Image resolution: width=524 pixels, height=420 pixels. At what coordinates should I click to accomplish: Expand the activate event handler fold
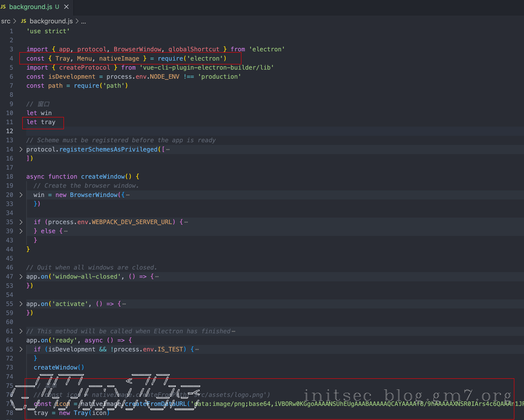21,304
